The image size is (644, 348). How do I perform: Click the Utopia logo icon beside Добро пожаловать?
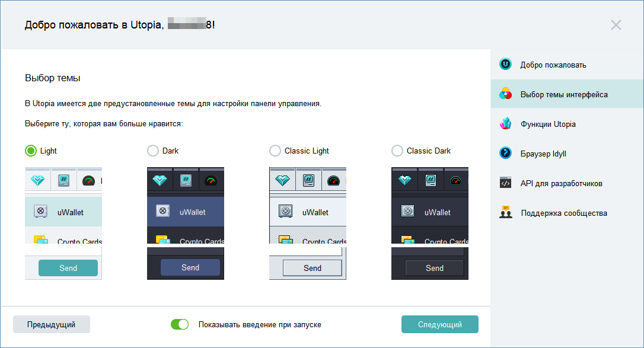(x=506, y=65)
